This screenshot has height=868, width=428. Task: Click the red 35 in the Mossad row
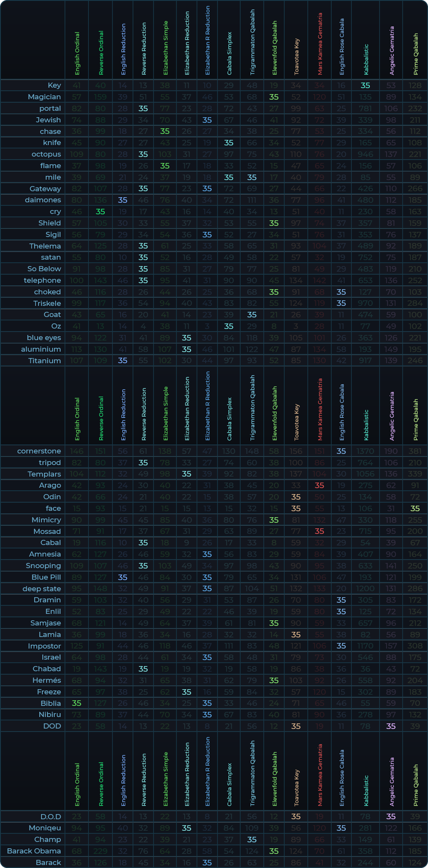click(319, 531)
